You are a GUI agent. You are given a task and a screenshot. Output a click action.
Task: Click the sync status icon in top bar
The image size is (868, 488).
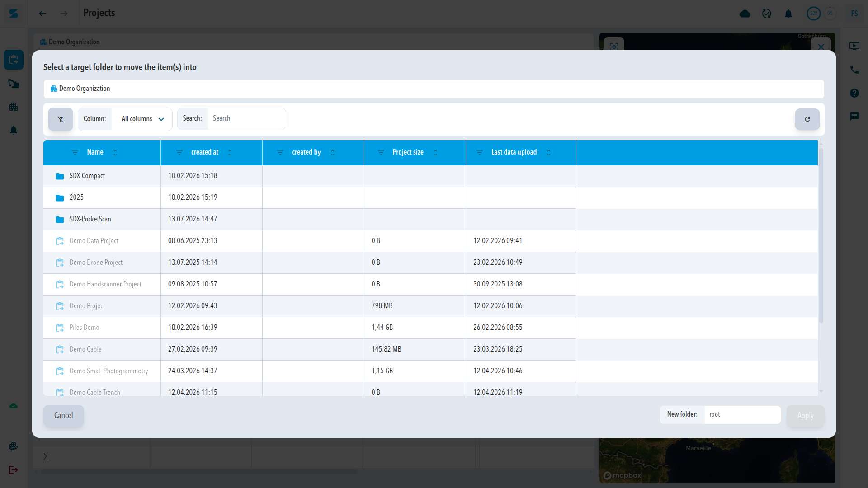767,14
